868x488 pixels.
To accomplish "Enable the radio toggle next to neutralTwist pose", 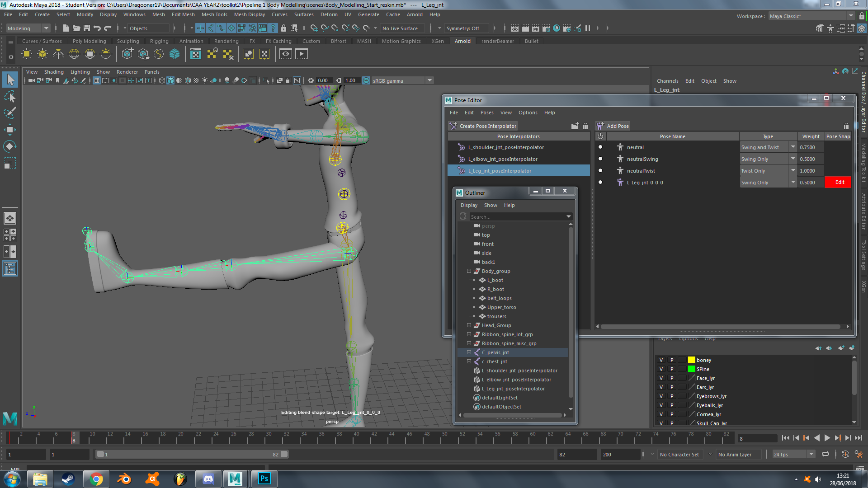I will point(600,170).
